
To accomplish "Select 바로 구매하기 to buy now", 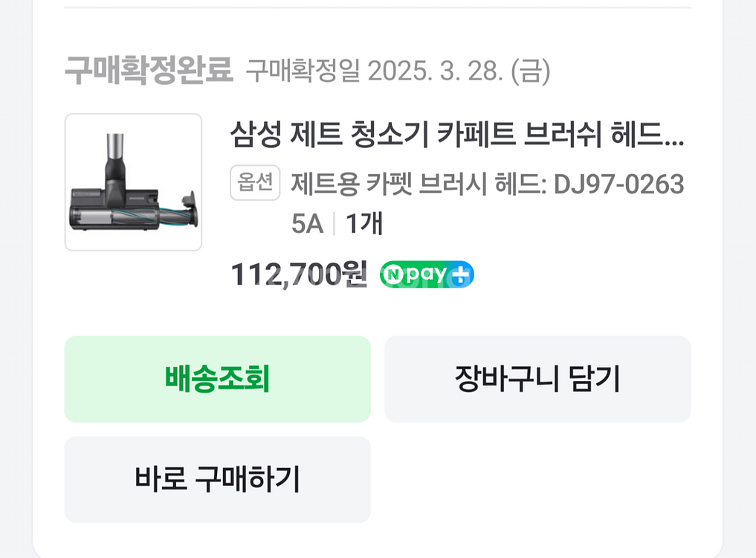I will (x=217, y=479).
